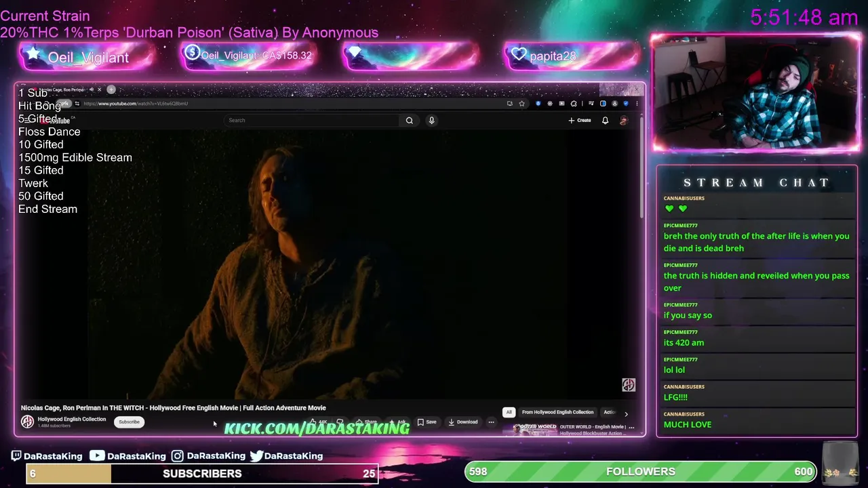The image size is (868, 488).
Task: Click the KICK.COM/DARASTAKING overlay text
Action: coord(317,428)
